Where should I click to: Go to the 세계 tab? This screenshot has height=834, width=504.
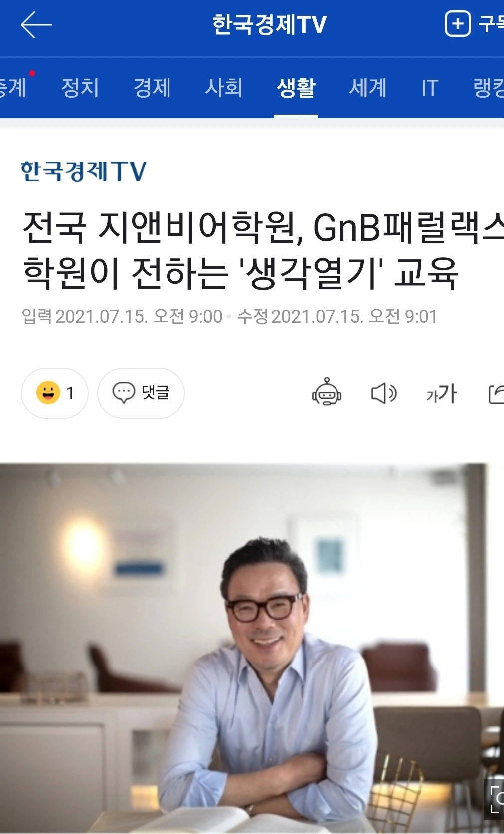pos(368,88)
